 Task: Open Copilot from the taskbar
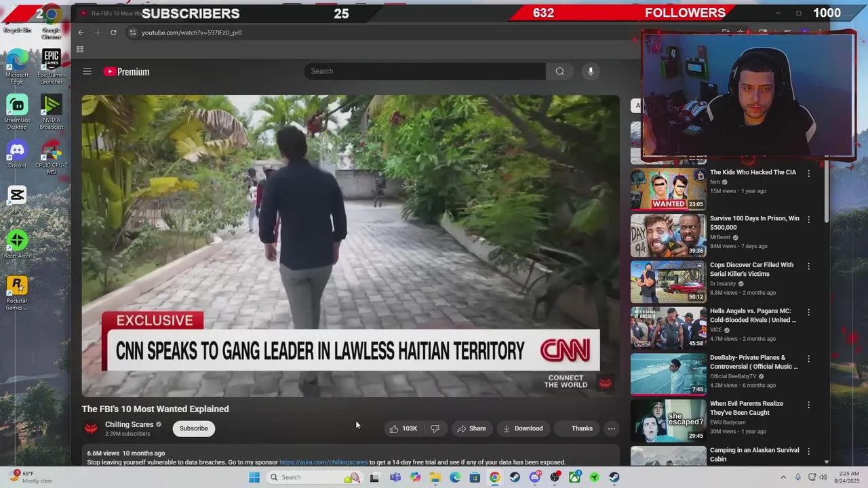pyautogui.click(x=415, y=477)
